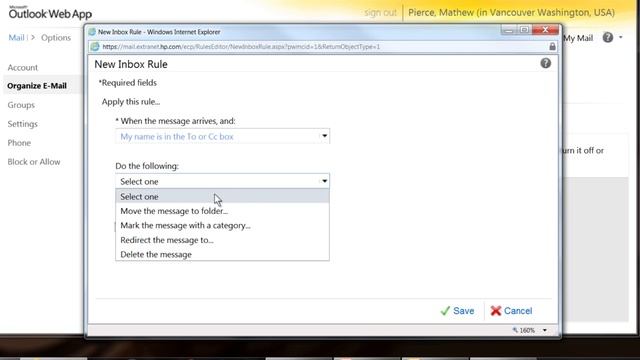Choose 'Move the message to folder...'

tap(222, 211)
